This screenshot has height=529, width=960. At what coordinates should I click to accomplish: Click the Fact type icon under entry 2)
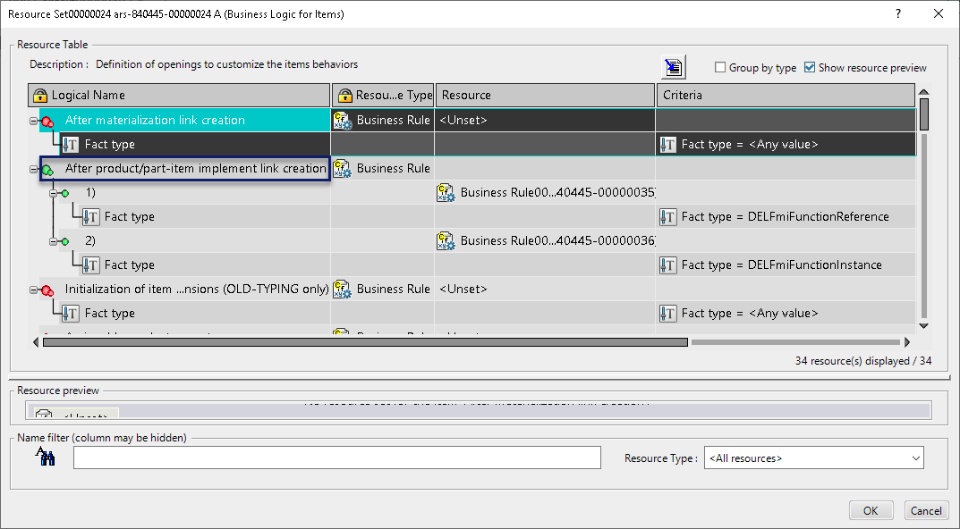(x=90, y=265)
